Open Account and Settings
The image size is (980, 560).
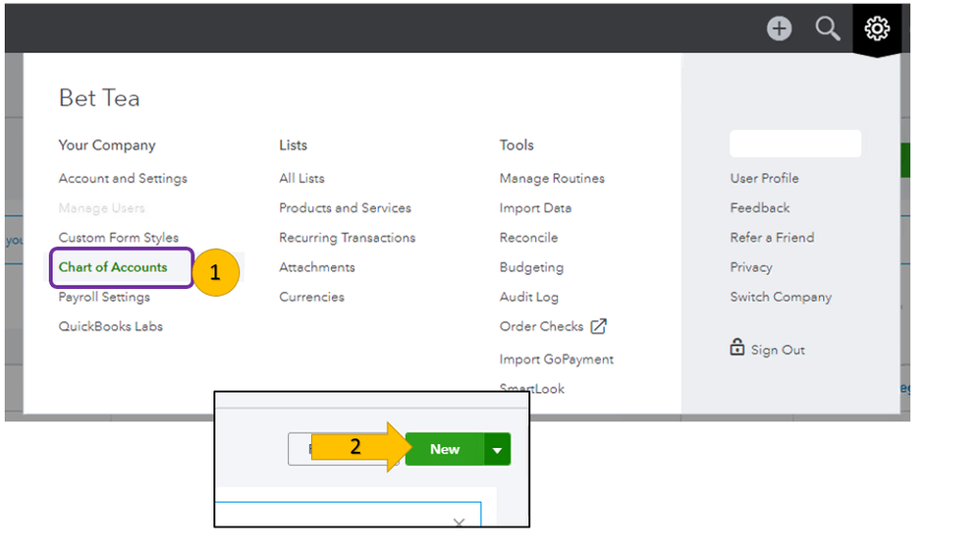click(123, 178)
